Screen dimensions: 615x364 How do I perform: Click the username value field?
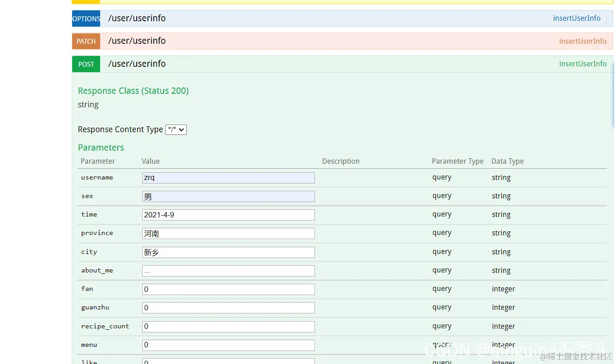(x=228, y=178)
